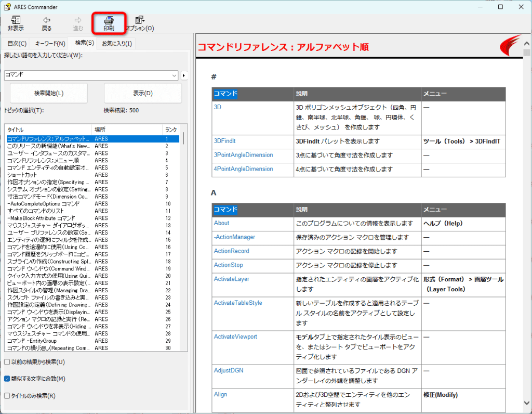532x414 pixels.
Task: Click the content pane scroll down arrow
Action: pyautogui.click(x=527, y=403)
